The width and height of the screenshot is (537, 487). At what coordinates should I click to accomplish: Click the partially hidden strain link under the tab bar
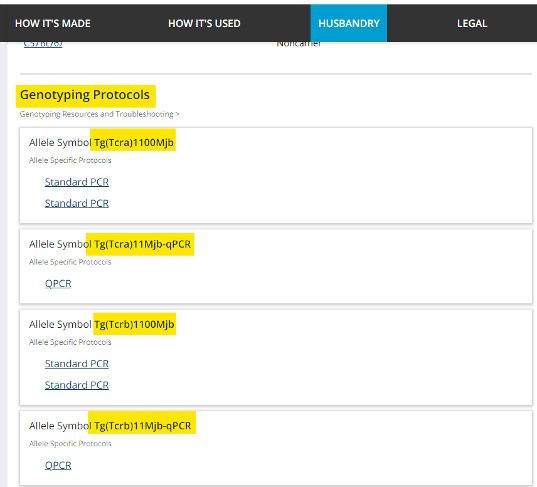tap(43, 44)
